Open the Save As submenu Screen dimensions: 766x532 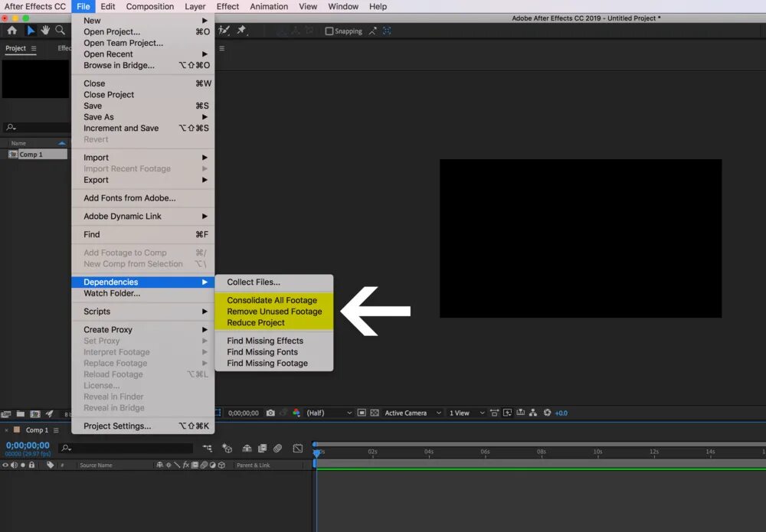pyautogui.click(x=143, y=117)
